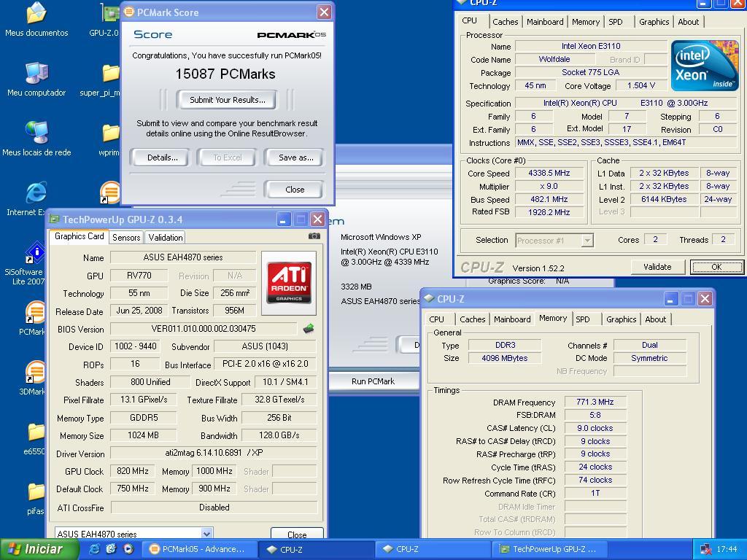The height and width of the screenshot is (560, 747).
Task: Click the DRAM Frequency 771.3 MHz value
Action: point(595,402)
